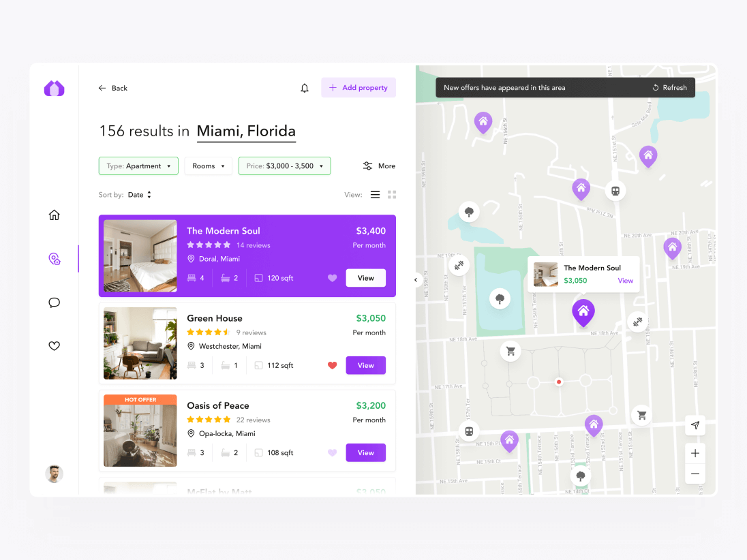
Task: Open Green House living room photo
Action: pyautogui.click(x=140, y=343)
